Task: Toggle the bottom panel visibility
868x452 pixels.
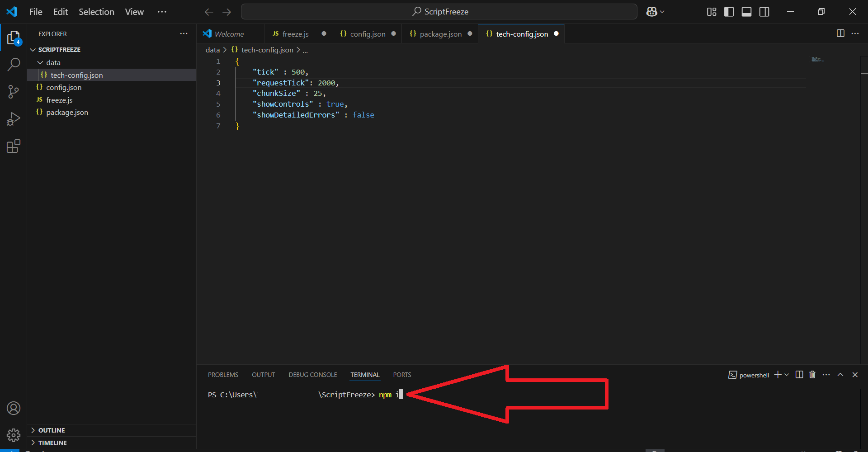Action: click(747, 12)
